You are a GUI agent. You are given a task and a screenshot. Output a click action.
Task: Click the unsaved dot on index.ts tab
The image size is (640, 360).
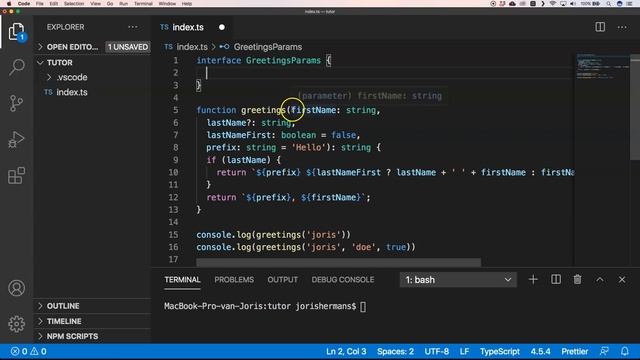click(222, 27)
